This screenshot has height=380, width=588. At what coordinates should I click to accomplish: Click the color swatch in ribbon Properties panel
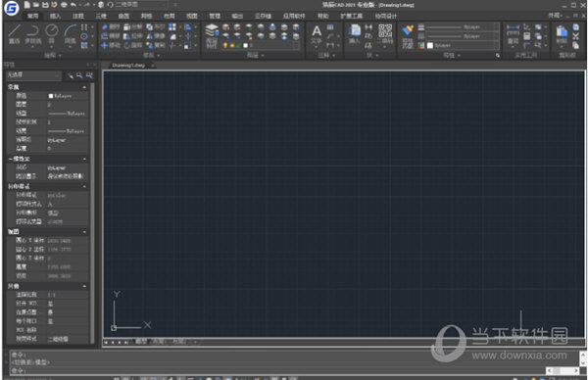430,45
